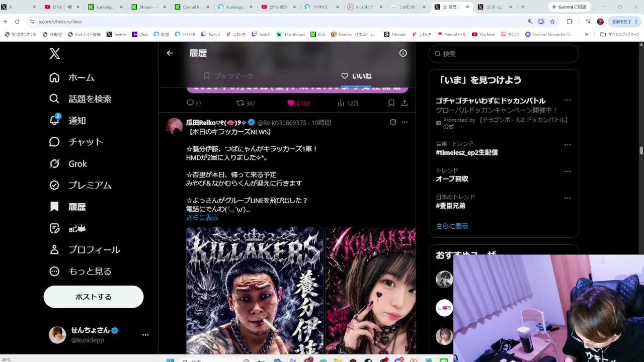This screenshot has width=644, height=362.
Task: Open the Chrome profile avatar
Action: click(x=600, y=22)
